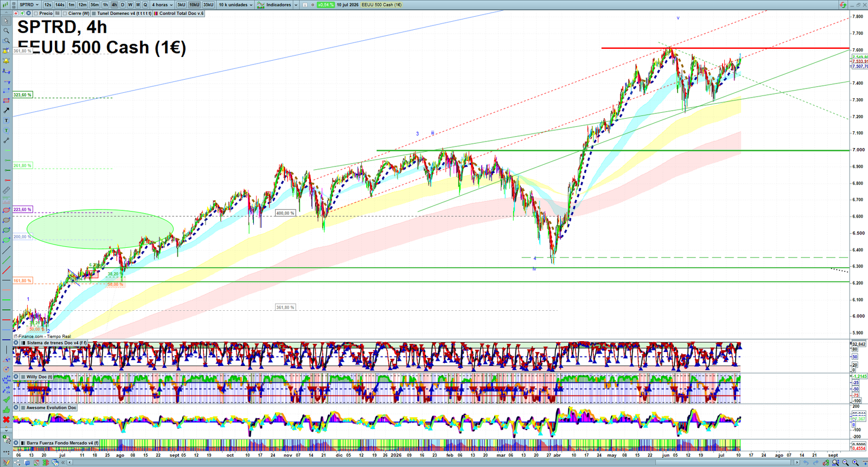Select the green thumbs-up tool
Image resolution: width=868 pixels, height=467 pixels.
[x=6, y=410]
